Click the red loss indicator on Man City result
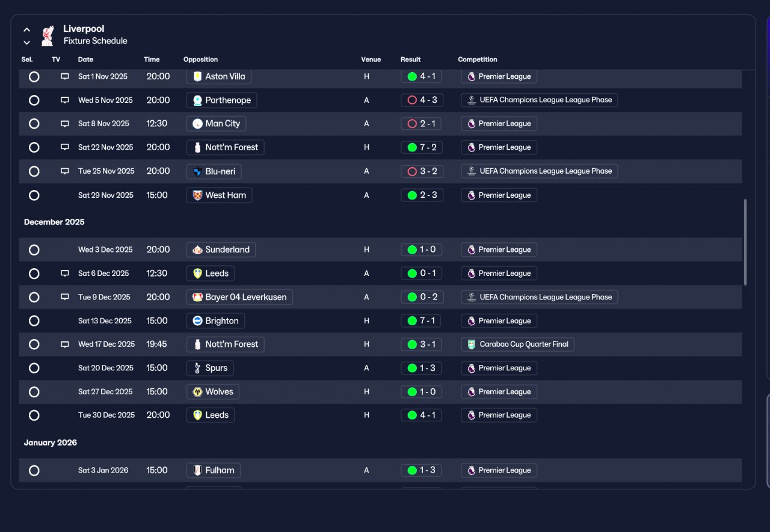This screenshot has height=532, width=770. click(412, 123)
